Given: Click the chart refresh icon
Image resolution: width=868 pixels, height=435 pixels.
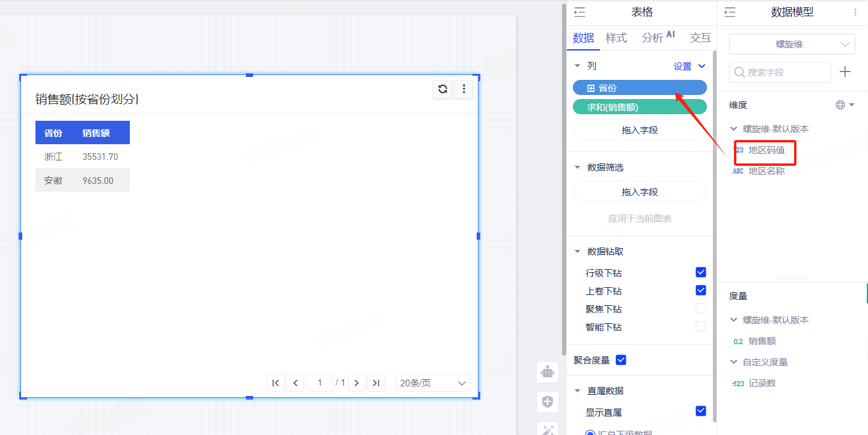Looking at the screenshot, I should 442,90.
